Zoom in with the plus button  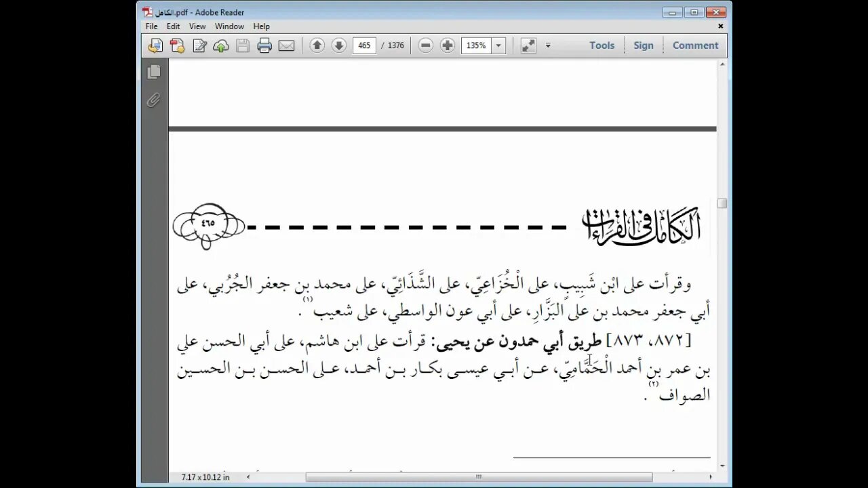[448, 45]
